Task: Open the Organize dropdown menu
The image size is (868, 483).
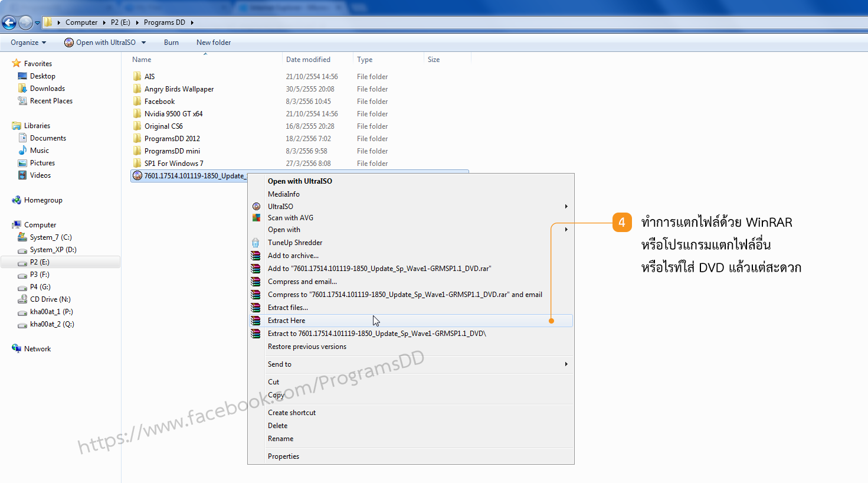Action: [x=28, y=43]
